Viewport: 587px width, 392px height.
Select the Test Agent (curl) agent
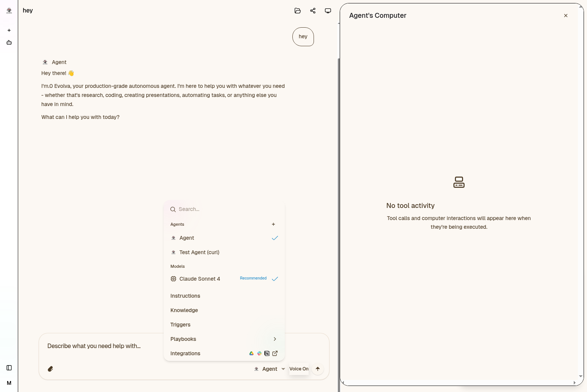(x=199, y=252)
